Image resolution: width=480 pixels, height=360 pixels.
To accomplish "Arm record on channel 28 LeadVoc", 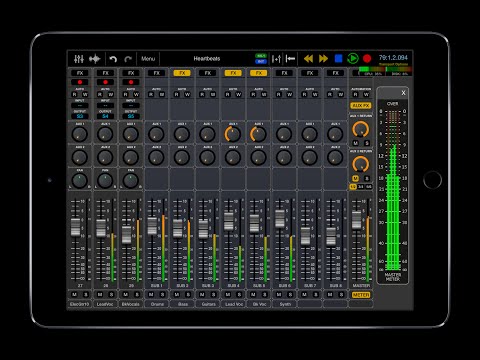I will pos(105,82).
